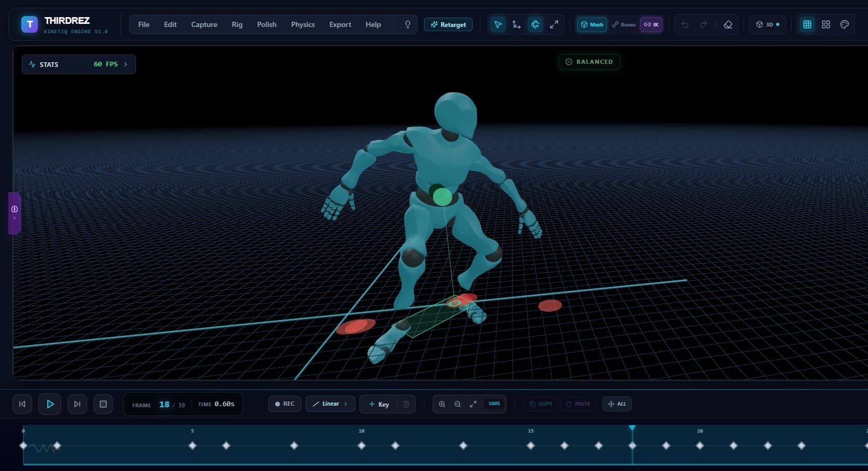
Task: Open the Capture menu
Action: coord(204,24)
